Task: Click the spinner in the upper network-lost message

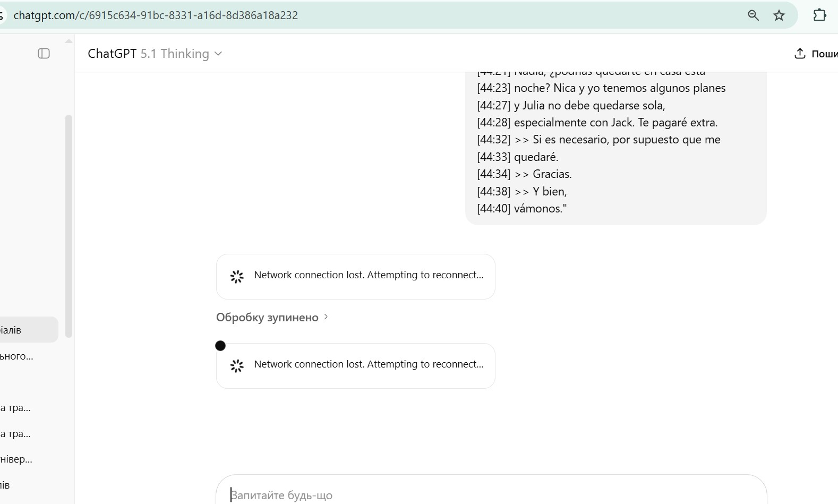Action: [x=237, y=276]
